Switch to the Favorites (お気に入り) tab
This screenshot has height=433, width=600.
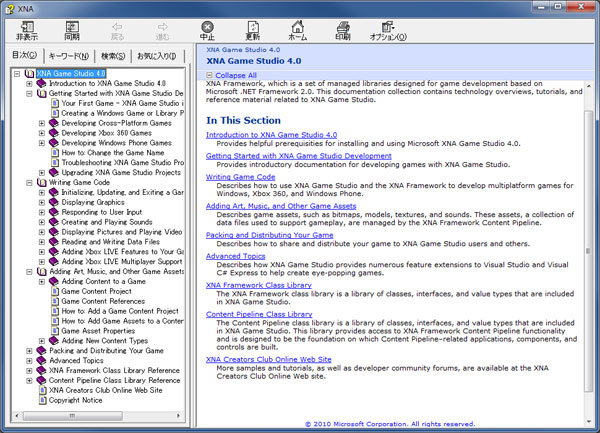click(157, 56)
